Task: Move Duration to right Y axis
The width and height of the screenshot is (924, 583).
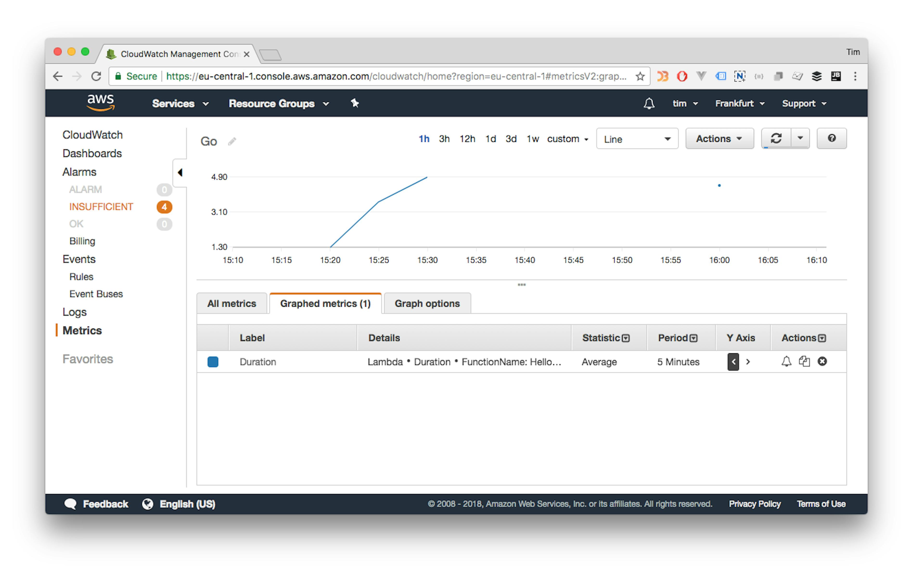Action: [x=748, y=361]
